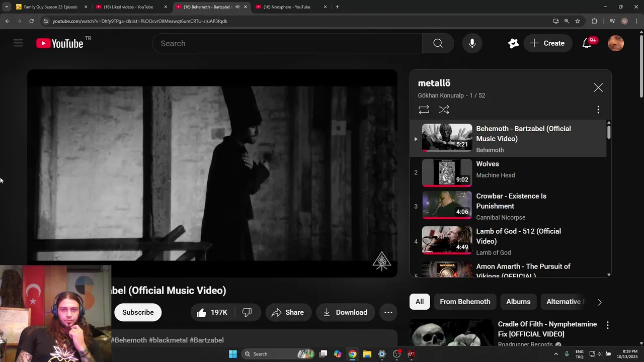Play Wolves by Machine Head thumbnail
Viewport: 644px width, 362px height.
pos(447,172)
